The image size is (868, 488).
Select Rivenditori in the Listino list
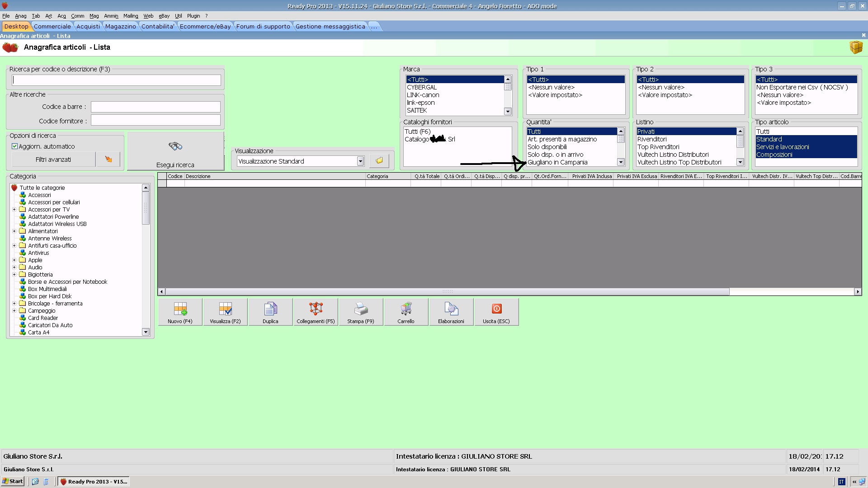click(x=652, y=139)
